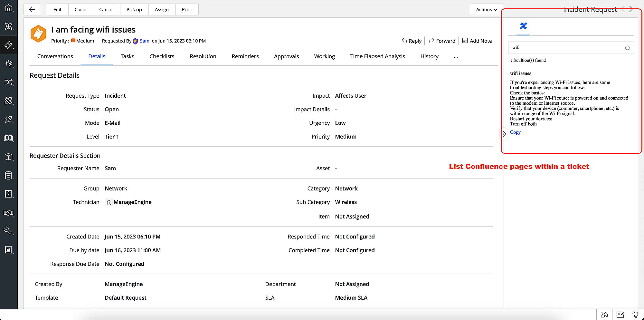Collapse the Confluence panel using its chevron
Screen dimensions: 644x320
coord(504,134)
